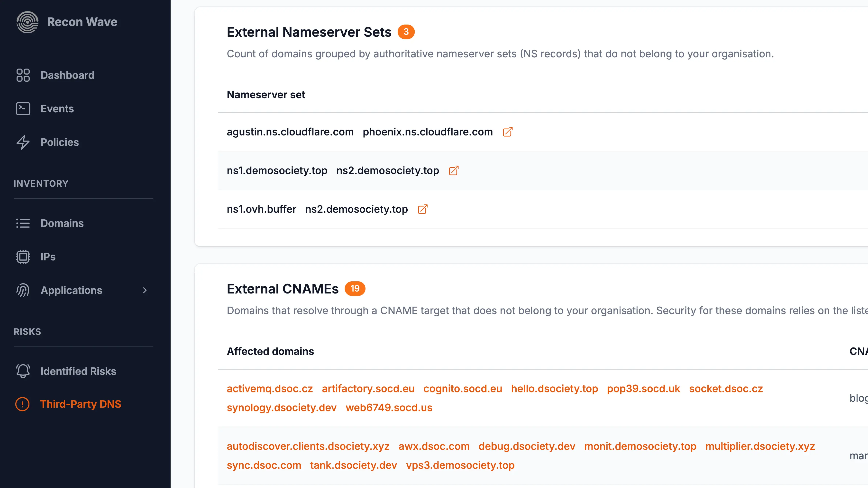868x488 pixels.
Task: Click the Domains list icon
Action: pos(23,223)
